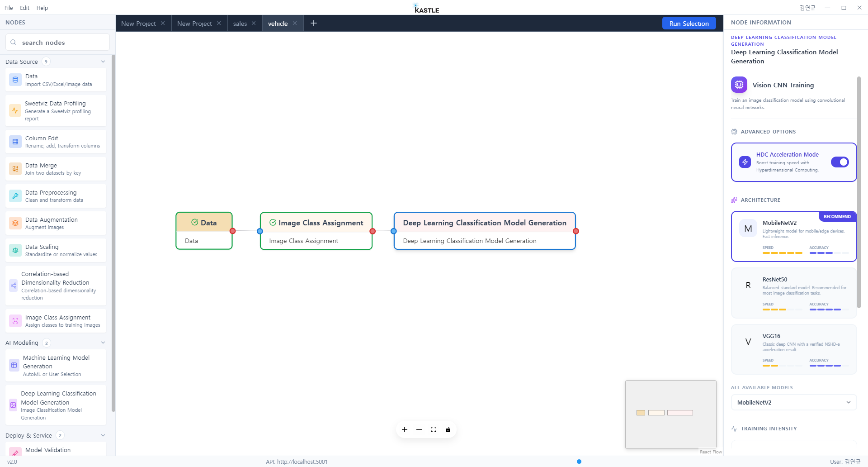Click the Machine Learning Model Generation icon
The image size is (868, 467).
click(14, 365)
